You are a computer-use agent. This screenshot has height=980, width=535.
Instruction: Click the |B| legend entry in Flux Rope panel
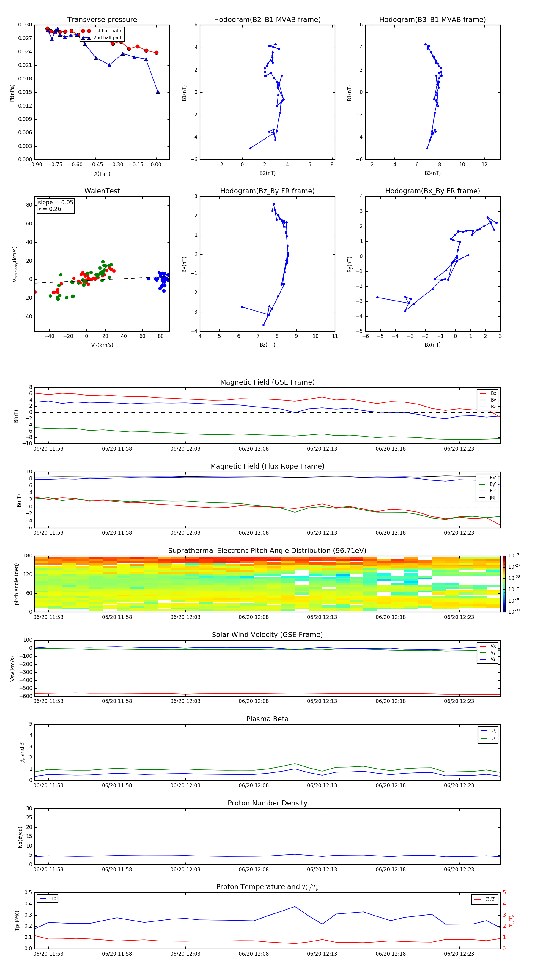click(x=487, y=498)
